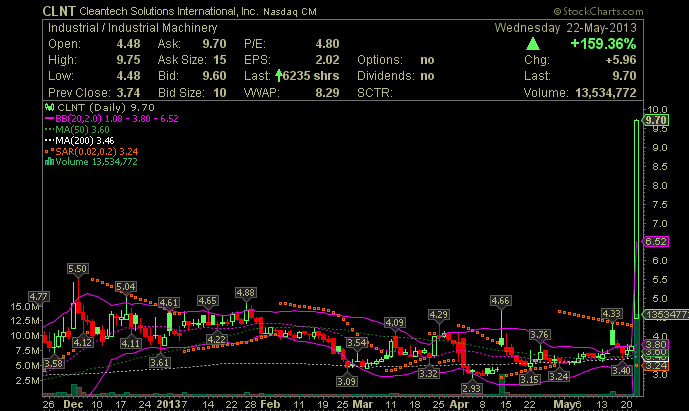
Task: Click the 4.88 peak price label
Action: [x=246, y=293]
